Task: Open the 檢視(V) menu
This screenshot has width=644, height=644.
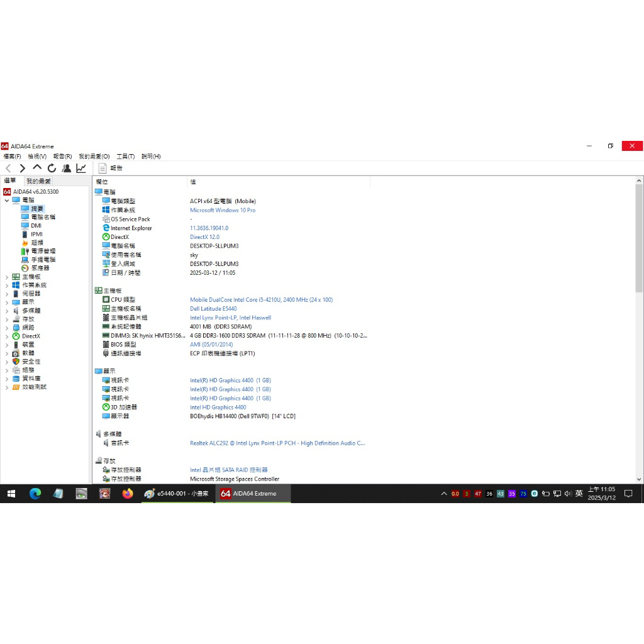Action: tap(37, 157)
